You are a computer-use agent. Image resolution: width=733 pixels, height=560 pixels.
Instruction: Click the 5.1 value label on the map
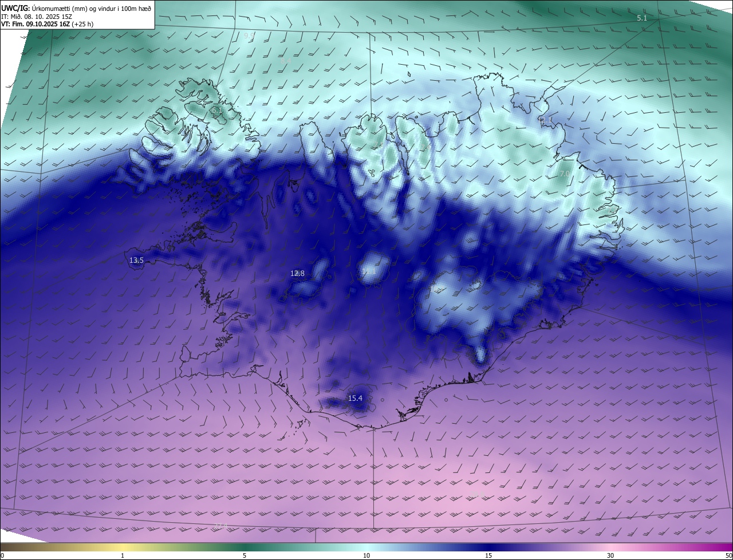[x=642, y=18]
